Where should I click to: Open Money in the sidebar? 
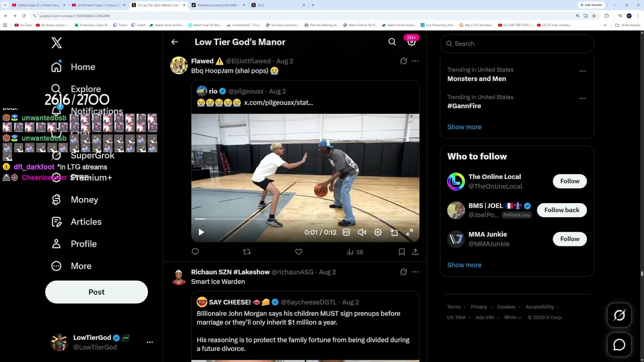point(74,200)
